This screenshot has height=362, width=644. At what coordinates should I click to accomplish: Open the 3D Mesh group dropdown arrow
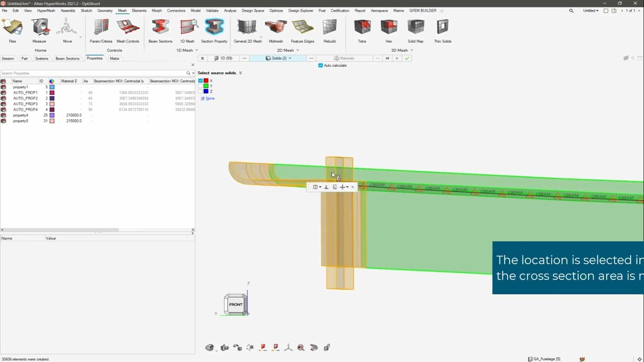coord(412,50)
